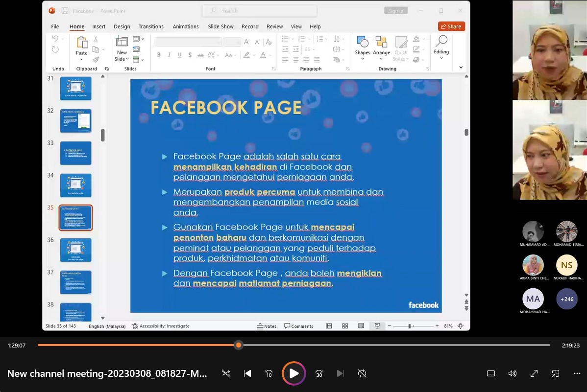Toggle Italic formatting
This screenshot has width=587, height=392.
pos(169,55)
